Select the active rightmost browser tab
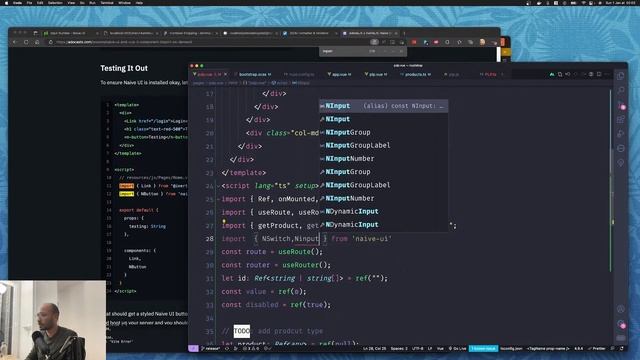Screen dimensions: 640x360 (369, 33)
